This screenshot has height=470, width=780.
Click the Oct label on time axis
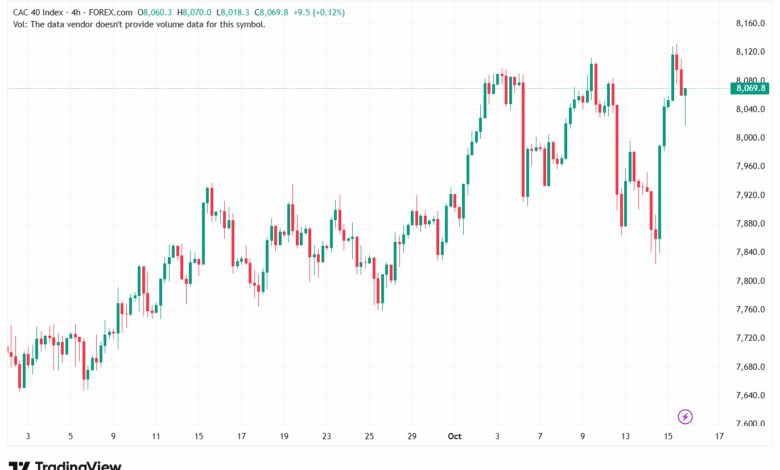pos(454,436)
